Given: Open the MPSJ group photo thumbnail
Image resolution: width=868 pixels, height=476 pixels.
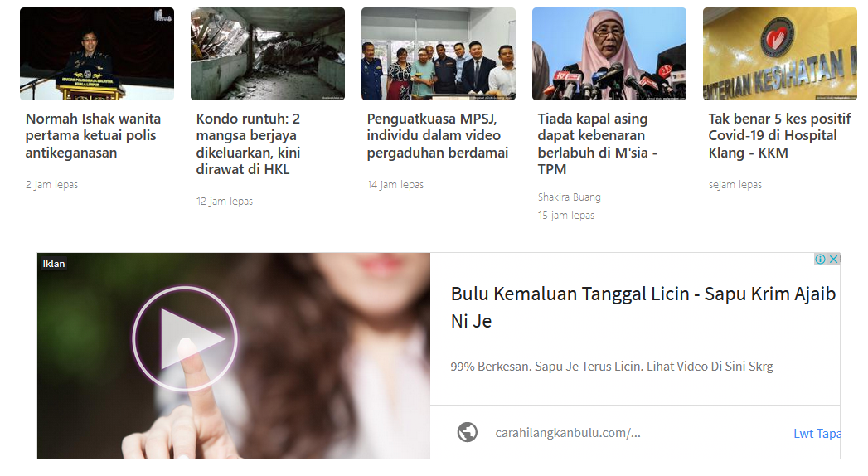Looking at the screenshot, I should click(x=439, y=54).
